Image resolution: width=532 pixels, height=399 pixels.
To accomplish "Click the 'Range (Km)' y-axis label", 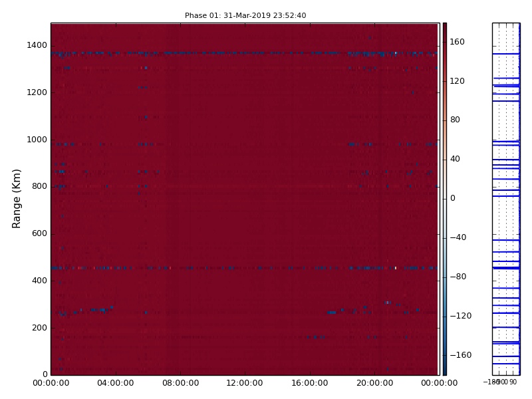I will [x=16, y=199].
